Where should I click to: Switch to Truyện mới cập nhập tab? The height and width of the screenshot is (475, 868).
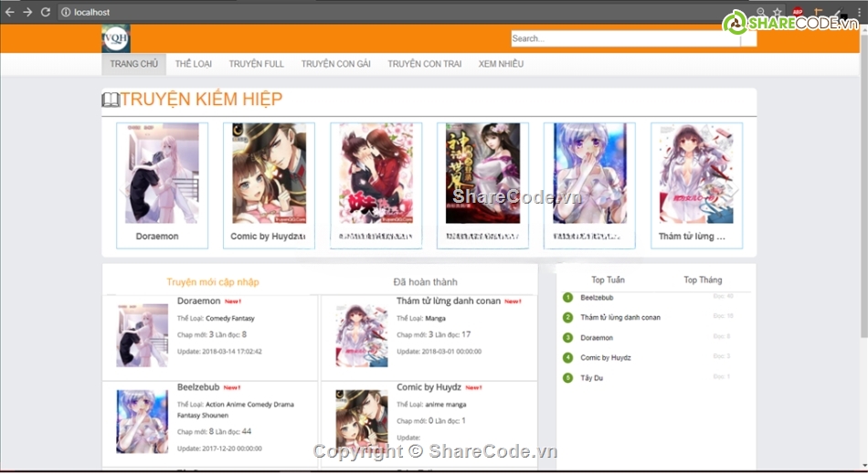(213, 281)
